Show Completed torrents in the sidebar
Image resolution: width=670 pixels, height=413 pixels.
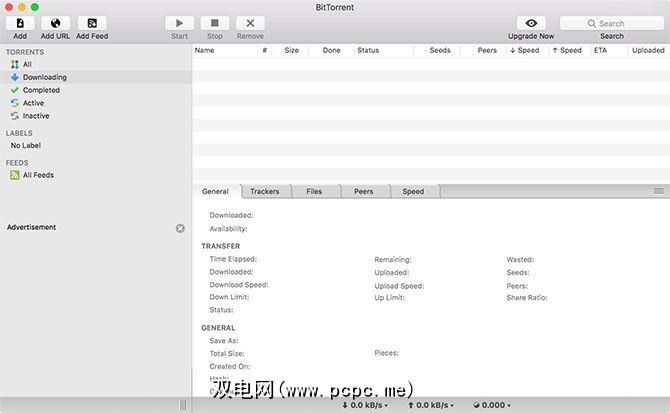point(96,90)
